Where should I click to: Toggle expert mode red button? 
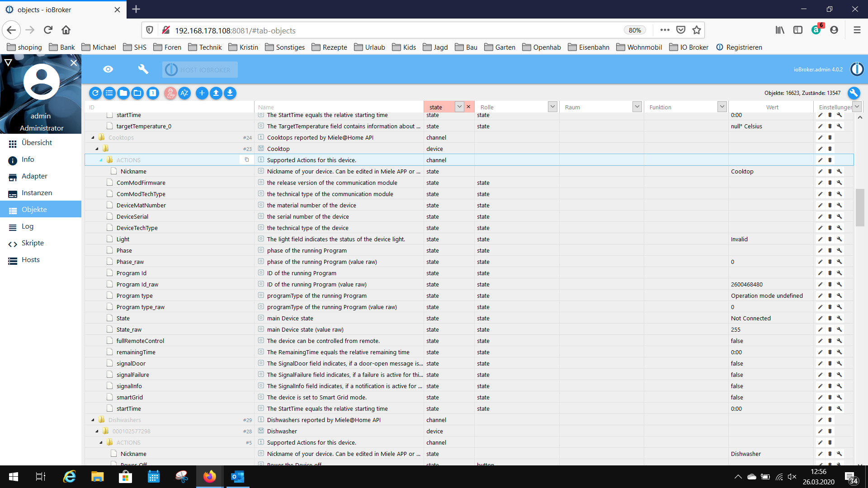click(x=170, y=93)
